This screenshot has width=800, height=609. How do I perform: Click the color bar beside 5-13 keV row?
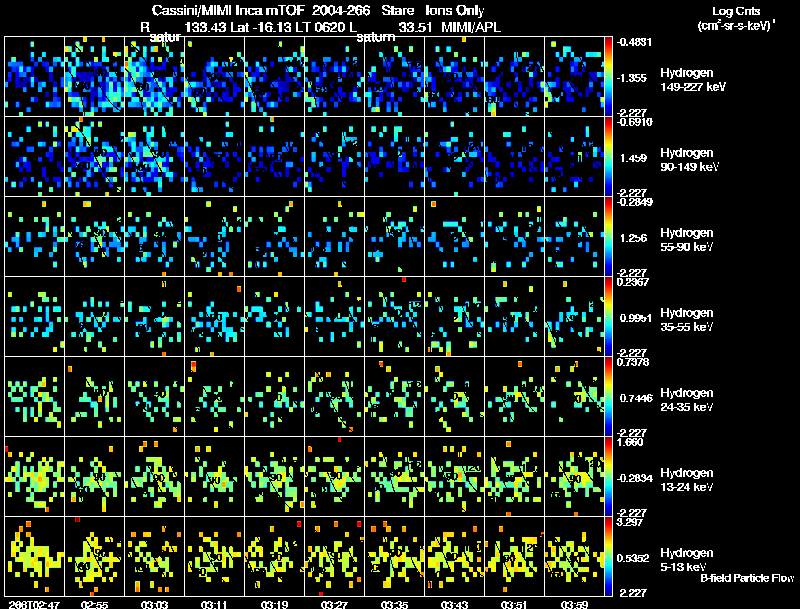[608, 557]
